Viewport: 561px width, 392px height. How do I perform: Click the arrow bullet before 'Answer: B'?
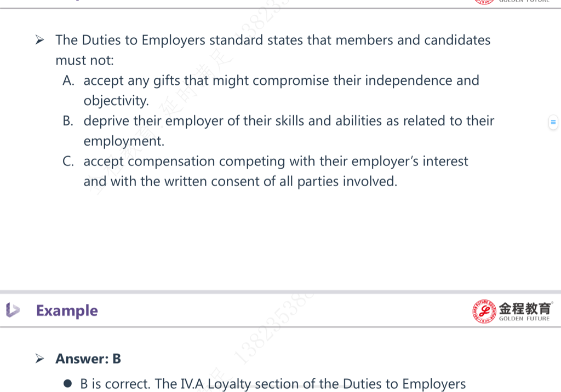coord(39,358)
